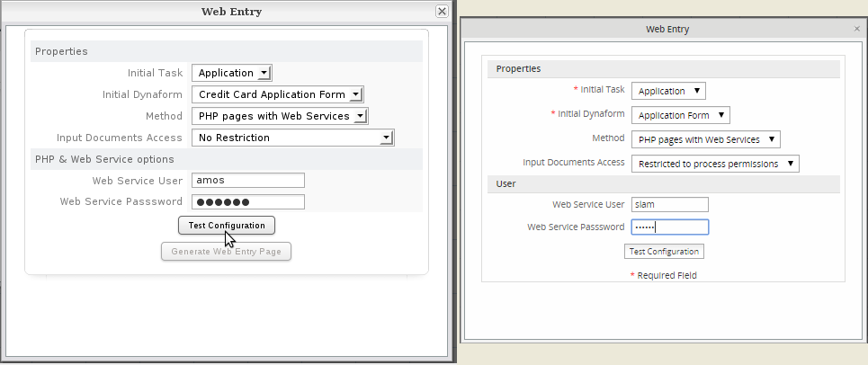Click the left Web Service Password field
Image resolution: width=868 pixels, height=365 pixels.
[x=248, y=201]
